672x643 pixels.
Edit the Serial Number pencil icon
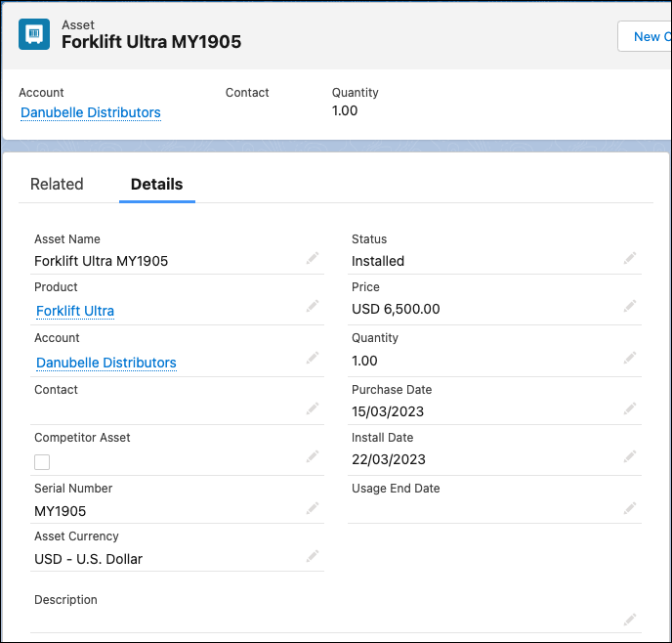tap(313, 508)
